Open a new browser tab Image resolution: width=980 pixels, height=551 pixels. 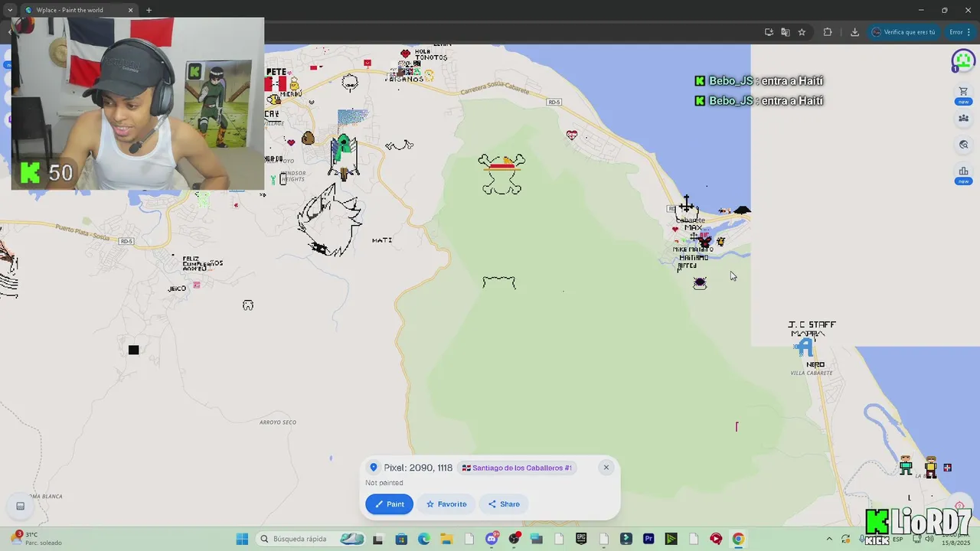[149, 10]
